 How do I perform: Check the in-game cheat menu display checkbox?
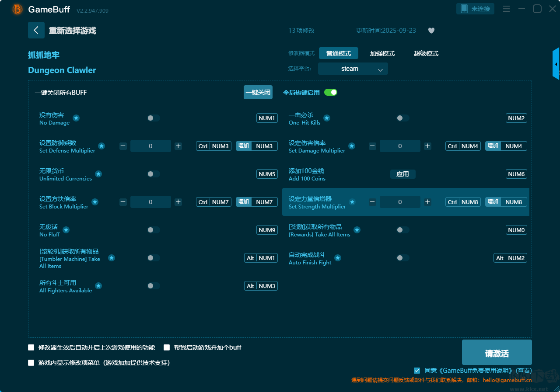[31, 363]
